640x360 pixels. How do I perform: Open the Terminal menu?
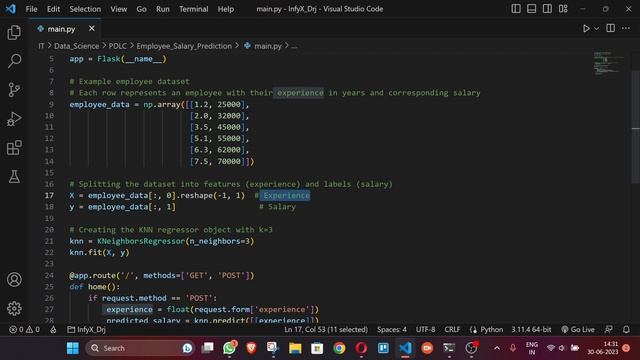pyautogui.click(x=193, y=9)
